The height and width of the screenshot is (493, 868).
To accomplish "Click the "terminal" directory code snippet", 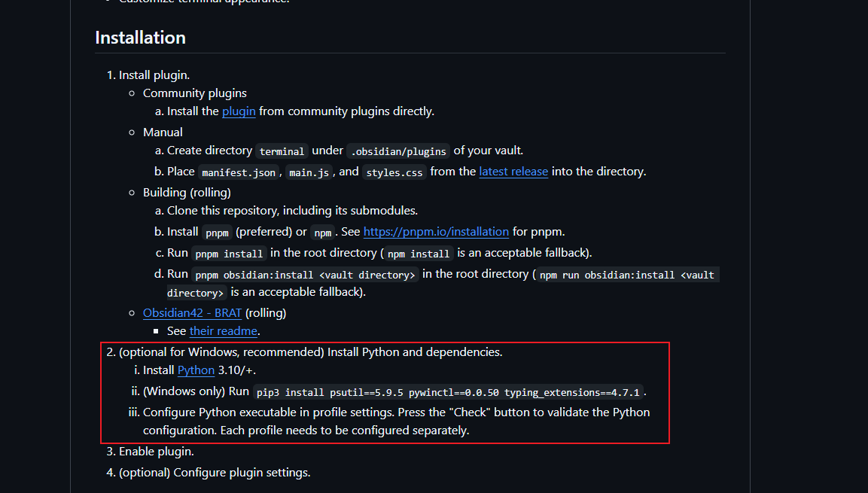I will click(282, 151).
